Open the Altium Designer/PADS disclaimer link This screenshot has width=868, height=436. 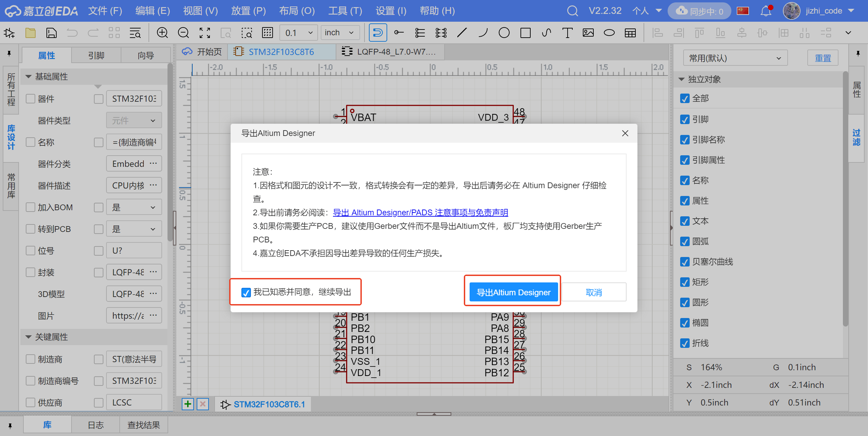pyautogui.click(x=420, y=213)
